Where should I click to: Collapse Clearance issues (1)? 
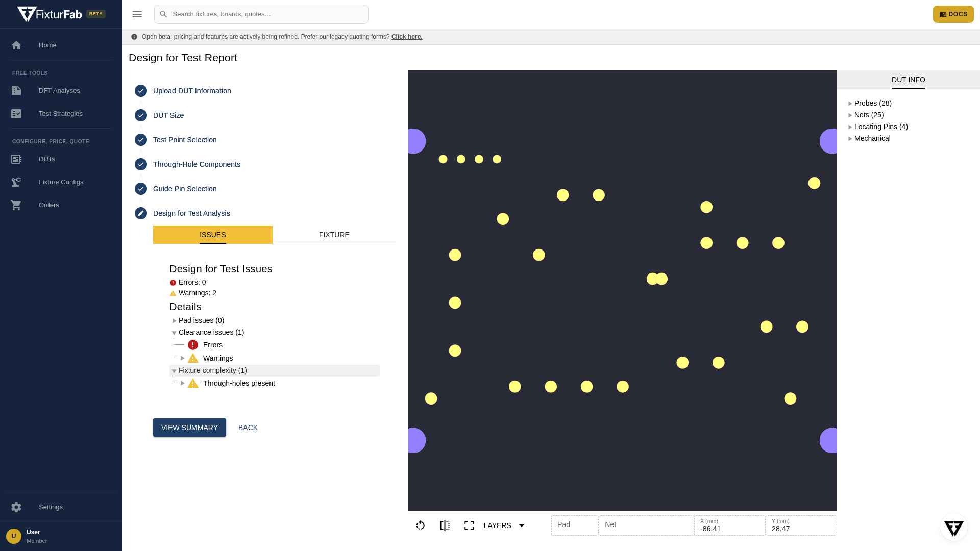point(174,333)
